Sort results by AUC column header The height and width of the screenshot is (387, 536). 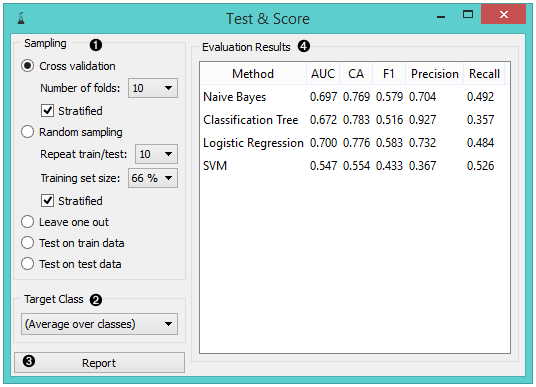pos(323,74)
